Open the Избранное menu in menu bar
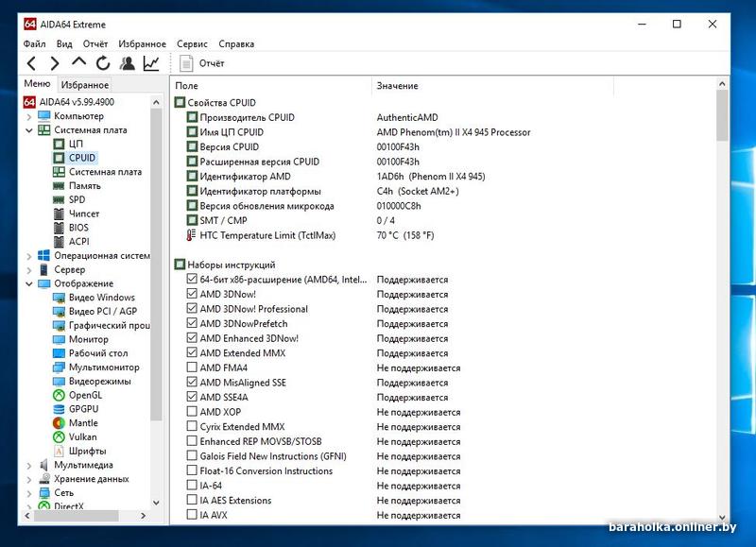This screenshot has height=547, width=756. pyautogui.click(x=143, y=43)
